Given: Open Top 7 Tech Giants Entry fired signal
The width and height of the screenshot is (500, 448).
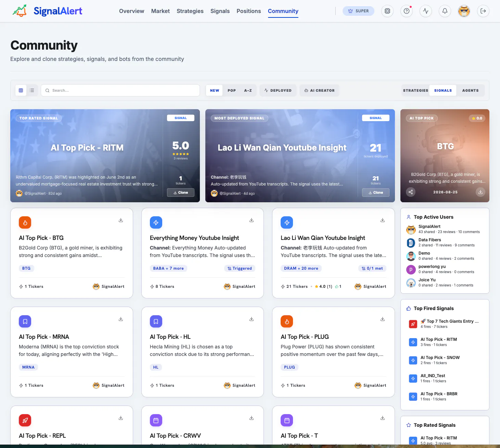Looking at the screenshot, I should [x=445, y=324].
